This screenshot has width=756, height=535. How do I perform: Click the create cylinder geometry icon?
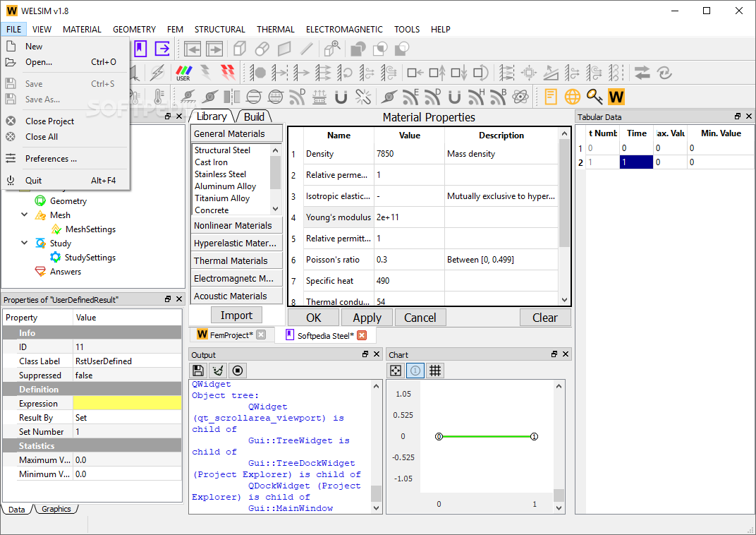(262, 49)
